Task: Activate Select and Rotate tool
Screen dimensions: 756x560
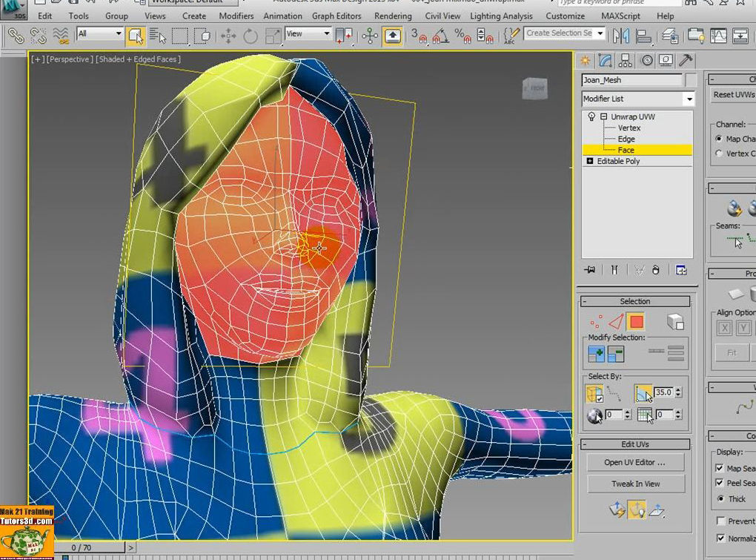Action: [251, 36]
